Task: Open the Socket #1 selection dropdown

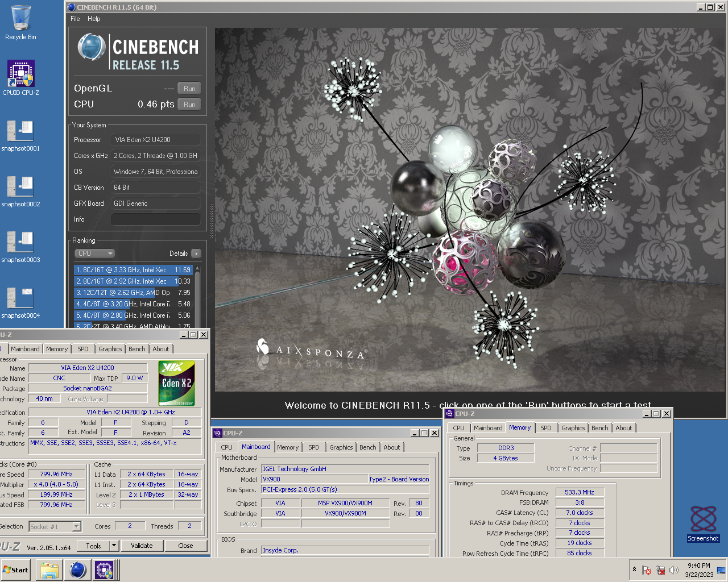Action: pos(55,527)
